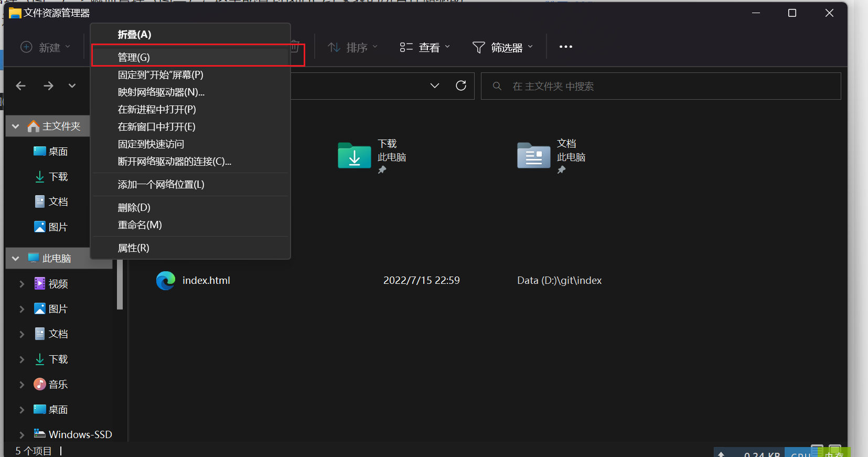The height and width of the screenshot is (457, 868).
Task: Click the Edge icon for index.html
Action: click(x=166, y=281)
